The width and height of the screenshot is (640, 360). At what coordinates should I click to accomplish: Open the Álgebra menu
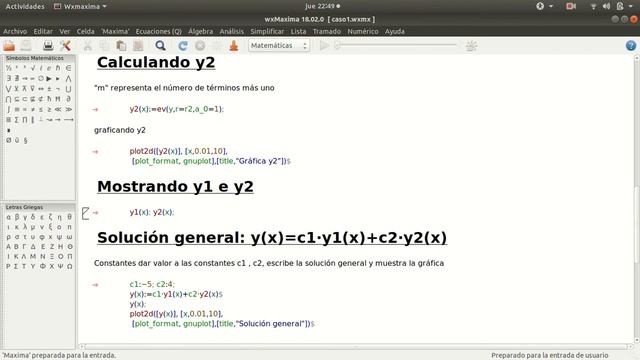pos(200,31)
